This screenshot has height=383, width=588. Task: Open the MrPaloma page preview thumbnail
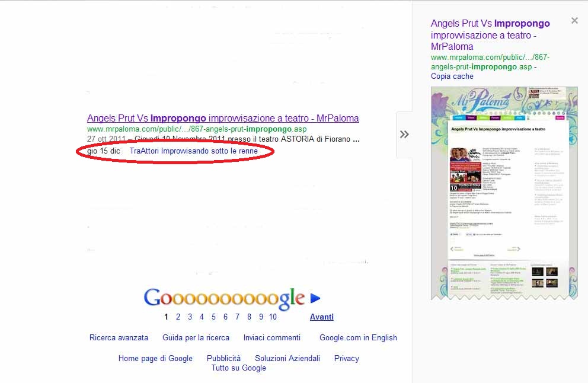tap(504, 193)
